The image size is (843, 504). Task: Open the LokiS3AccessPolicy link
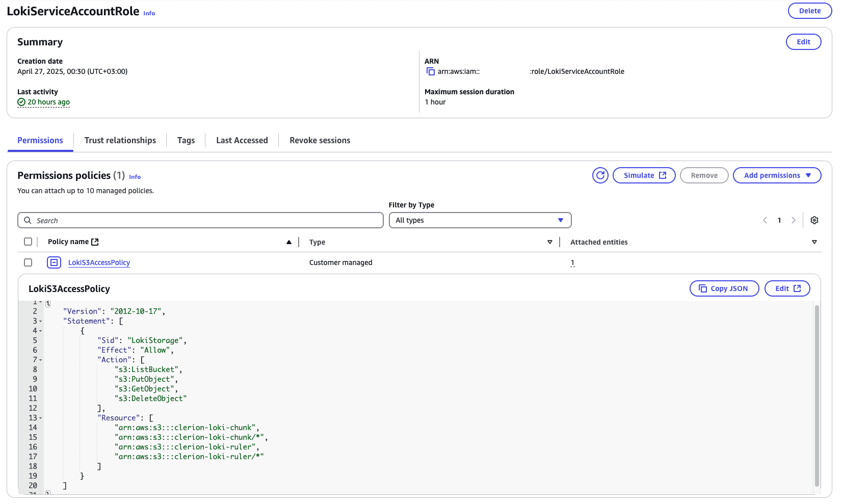[99, 262]
